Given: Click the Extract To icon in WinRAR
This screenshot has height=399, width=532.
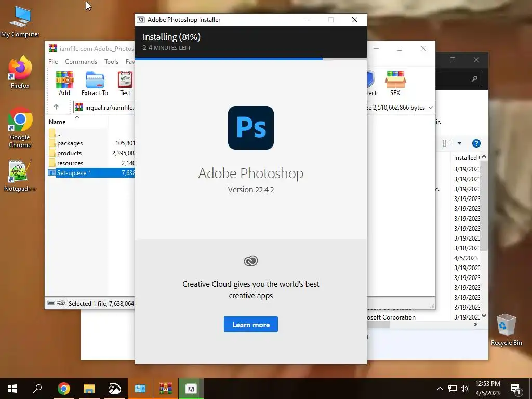Looking at the screenshot, I should point(95,84).
